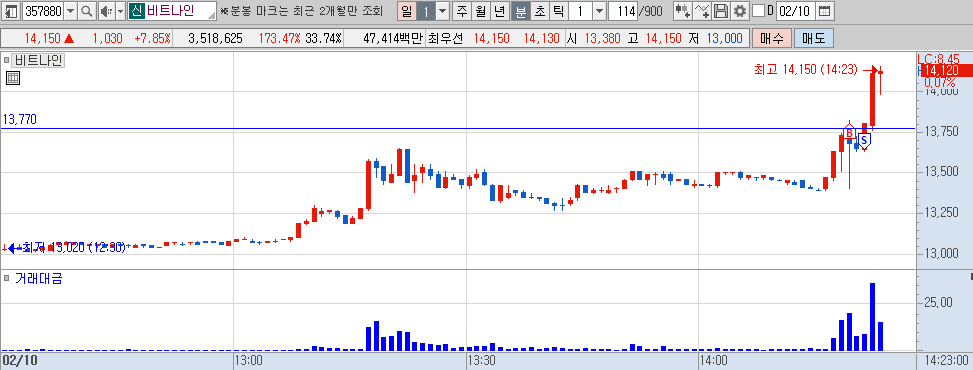
Task: Click the 02/10 date input field
Action: [795, 11]
